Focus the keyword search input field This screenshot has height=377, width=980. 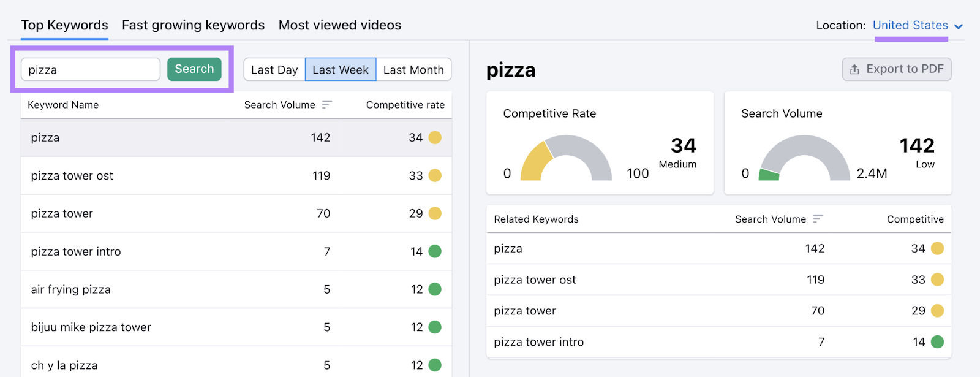pyautogui.click(x=91, y=70)
